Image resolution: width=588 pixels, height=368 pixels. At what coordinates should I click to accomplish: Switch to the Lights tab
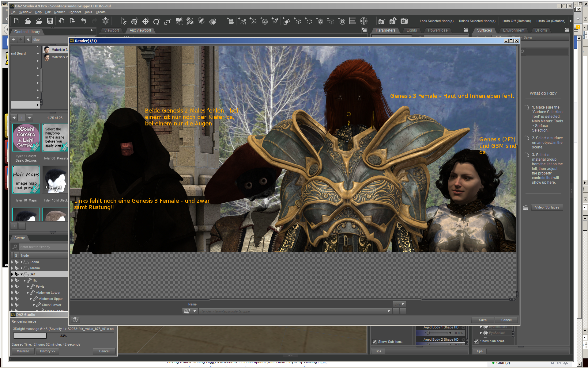412,30
